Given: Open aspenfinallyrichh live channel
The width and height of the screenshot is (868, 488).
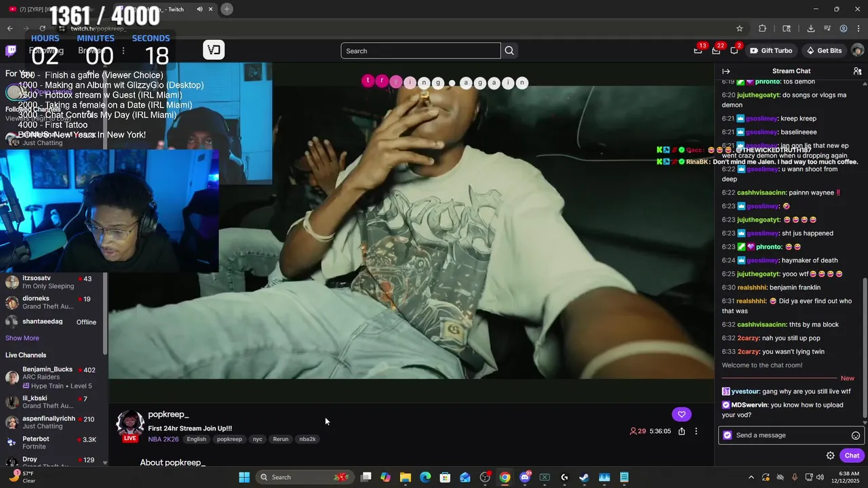Looking at the screenshot, I should pyautogui.click(x=53, y=422).
